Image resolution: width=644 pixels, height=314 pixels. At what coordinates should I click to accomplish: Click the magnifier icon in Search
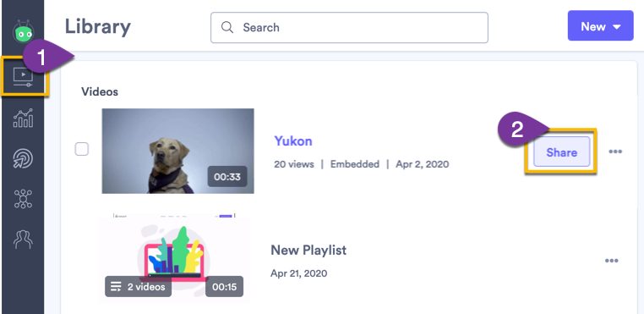(x=227, y=28)
